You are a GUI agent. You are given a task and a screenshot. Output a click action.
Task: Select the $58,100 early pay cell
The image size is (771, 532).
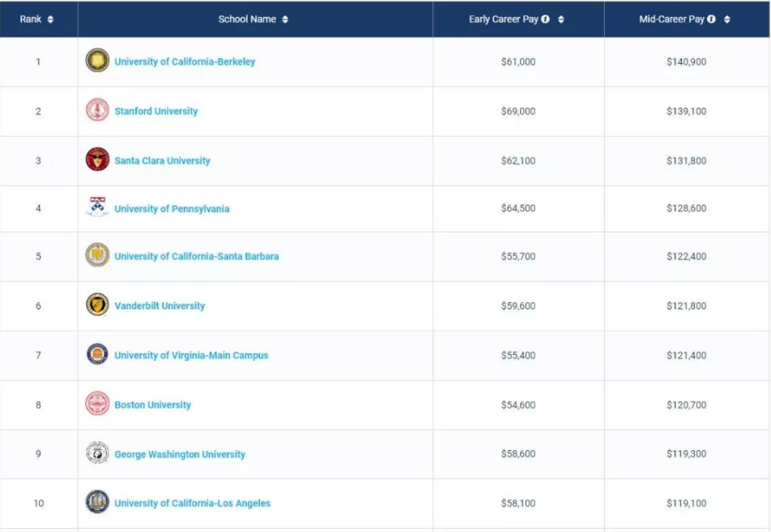point(518,504)
